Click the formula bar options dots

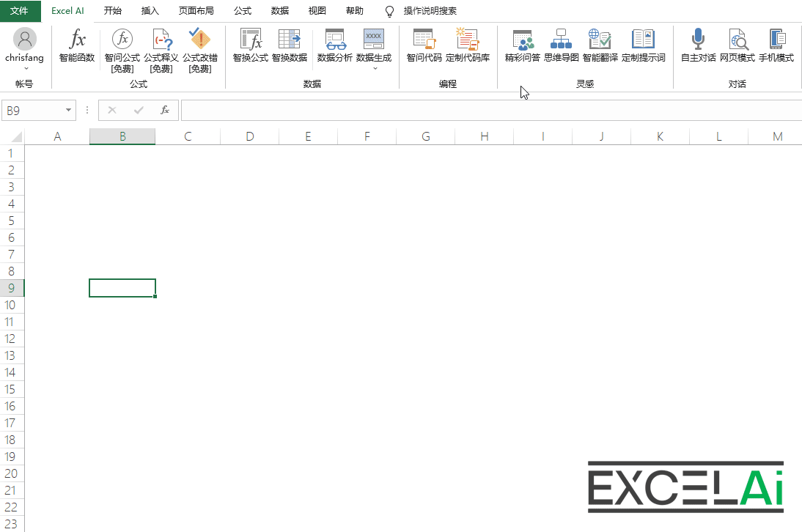coord(87,111)
